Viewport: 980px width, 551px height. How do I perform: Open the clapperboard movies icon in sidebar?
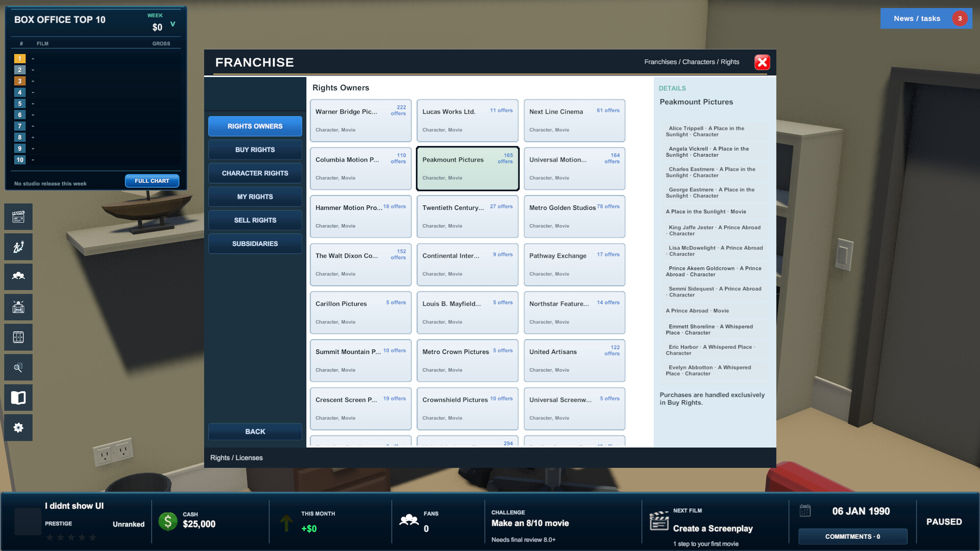(x=18, y=217)
